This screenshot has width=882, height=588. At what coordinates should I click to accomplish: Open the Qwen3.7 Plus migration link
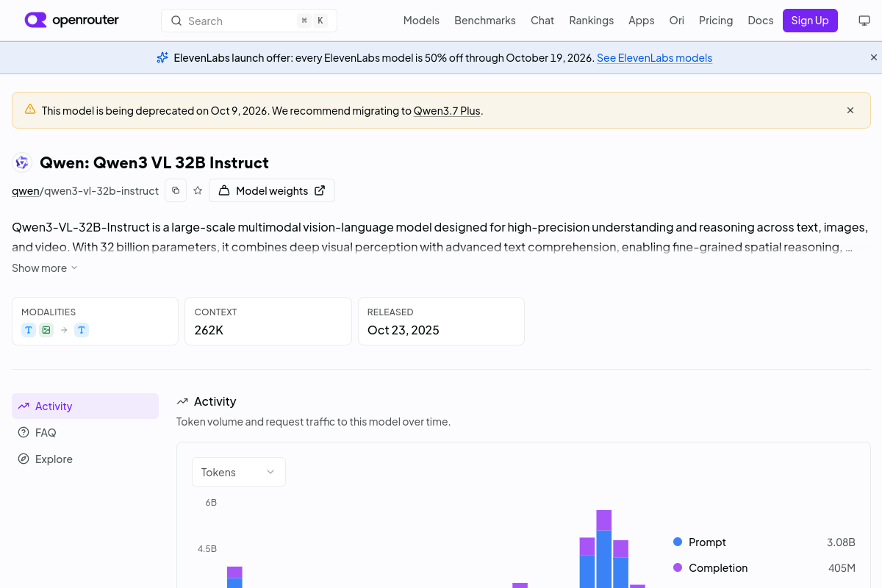(447, 110)
